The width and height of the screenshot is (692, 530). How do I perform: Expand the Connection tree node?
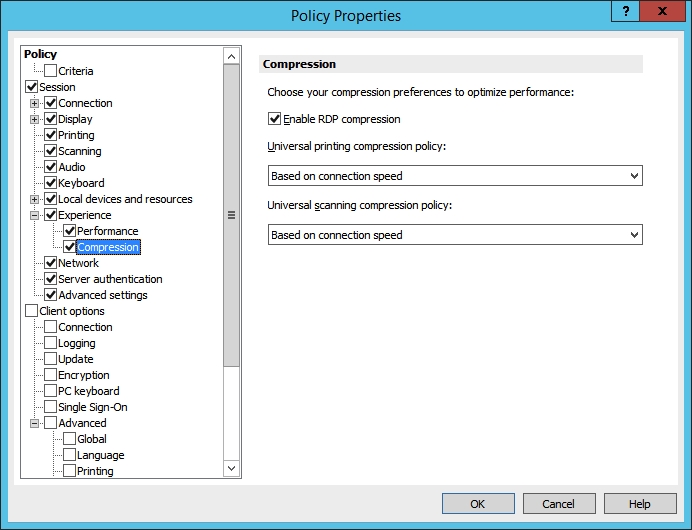[35, 103]
